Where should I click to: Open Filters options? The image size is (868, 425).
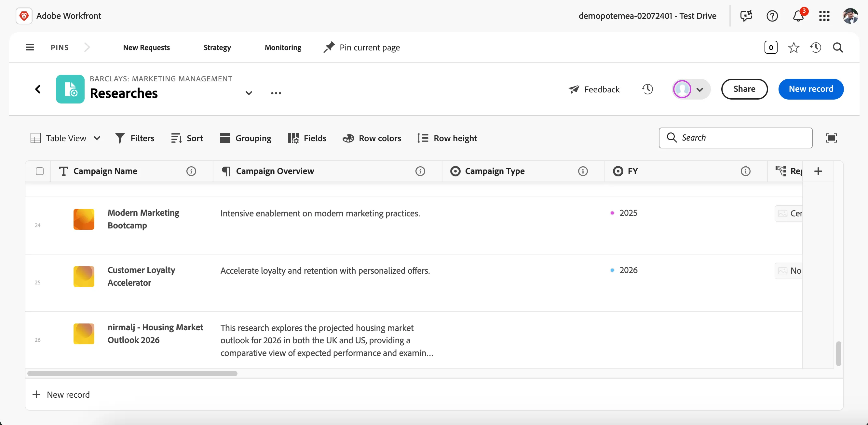pyautogui.click(x=135, y=138)
